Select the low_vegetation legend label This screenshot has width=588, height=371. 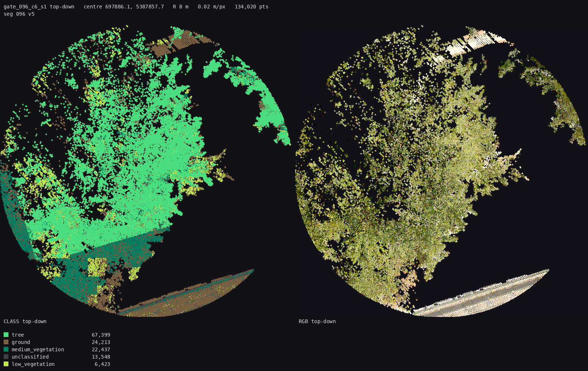[x=33, y=364]
